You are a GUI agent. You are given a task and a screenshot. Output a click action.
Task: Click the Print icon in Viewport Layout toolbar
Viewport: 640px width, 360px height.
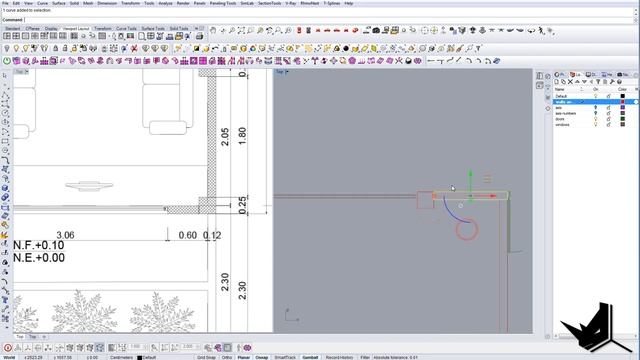tap(199, 36)
